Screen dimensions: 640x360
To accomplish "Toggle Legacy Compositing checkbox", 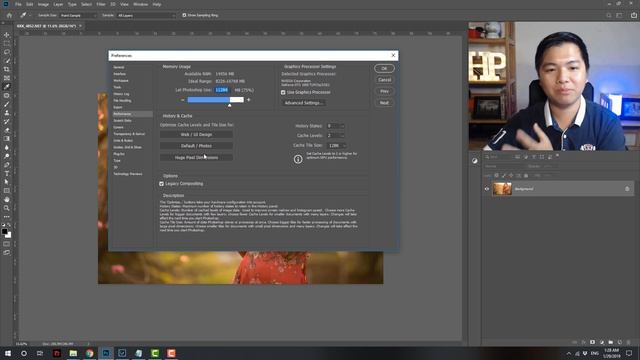I will tap(162, 184).
